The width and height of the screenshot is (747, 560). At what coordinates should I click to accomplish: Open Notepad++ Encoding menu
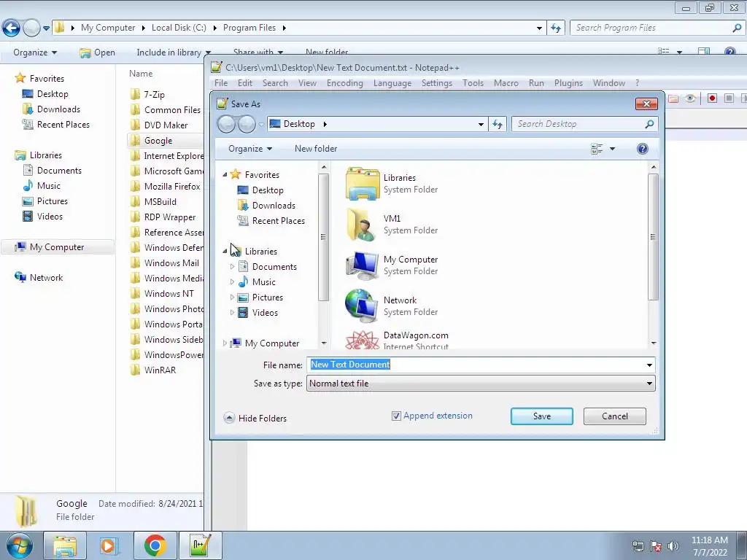(x=344, y=83)
